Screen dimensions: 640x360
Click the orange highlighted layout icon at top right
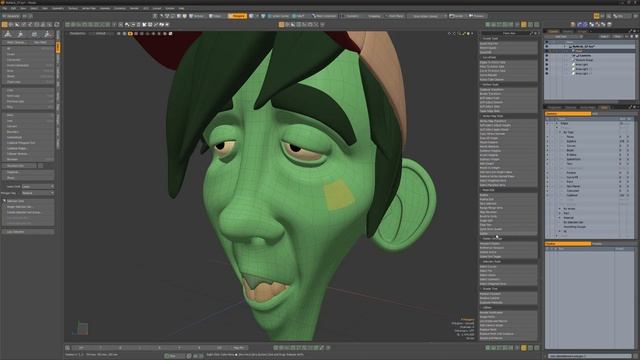pyautogui.click(x=596, y=16)
